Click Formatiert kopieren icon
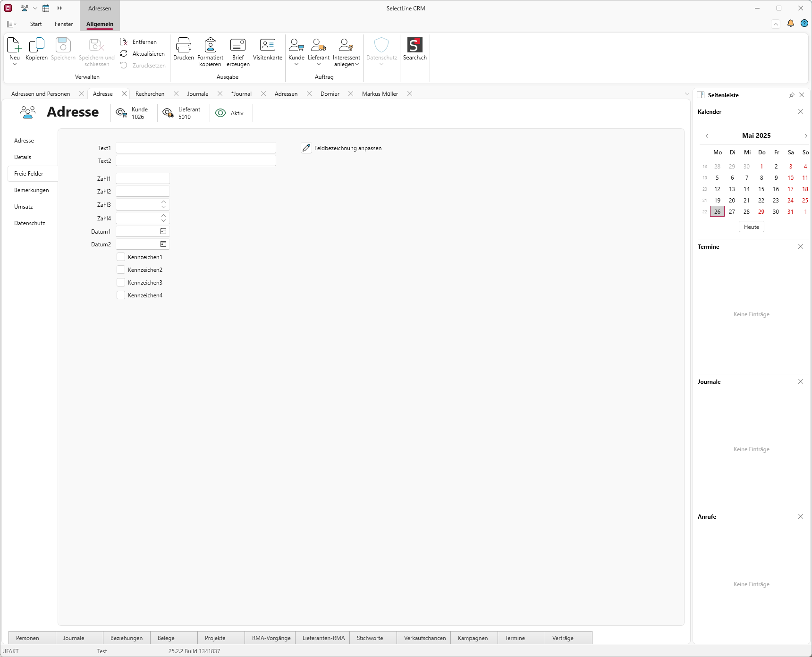This screenshot has width=812, height=657. (x=210, y=46)
